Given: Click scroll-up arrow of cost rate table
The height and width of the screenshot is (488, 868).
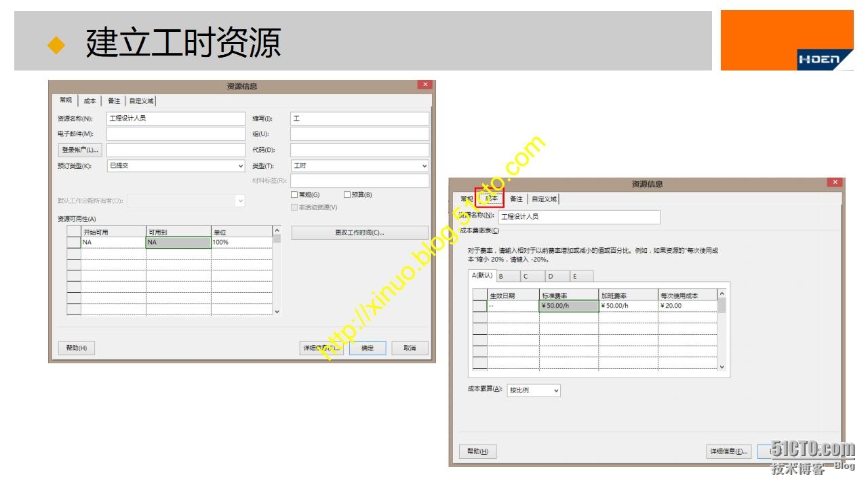Looking at the screenshot, I should pos(722,294).
